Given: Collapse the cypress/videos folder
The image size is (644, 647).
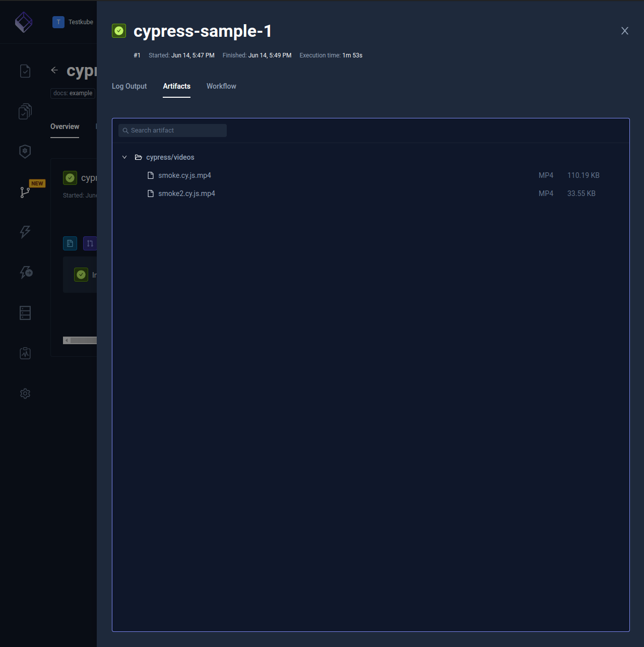Looking at the screenshot, I should (124, 157).
